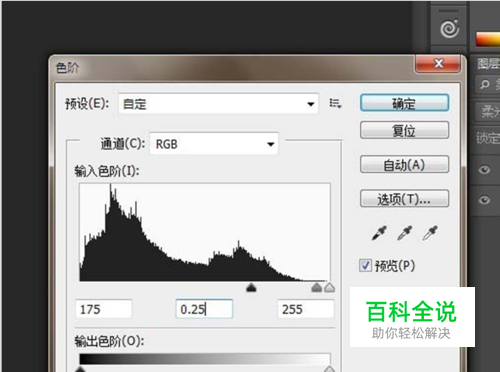This screenshot has height=372, width=500.
Task: Click the gradient color swatch in panel
Action: (x=488, y=38)
